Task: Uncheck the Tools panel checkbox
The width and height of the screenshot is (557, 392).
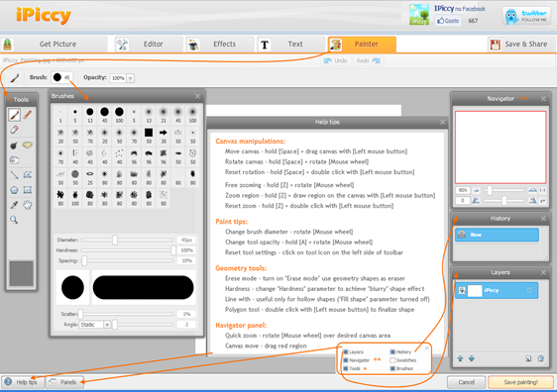Action: tap(346, 368)
